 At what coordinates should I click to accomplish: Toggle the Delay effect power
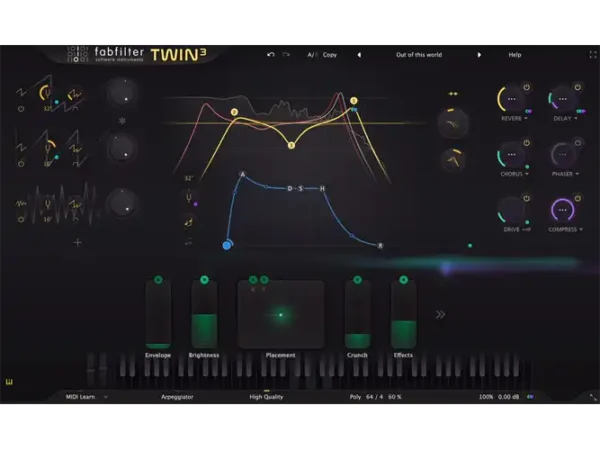pyautogui.click(x=578, y=87)
